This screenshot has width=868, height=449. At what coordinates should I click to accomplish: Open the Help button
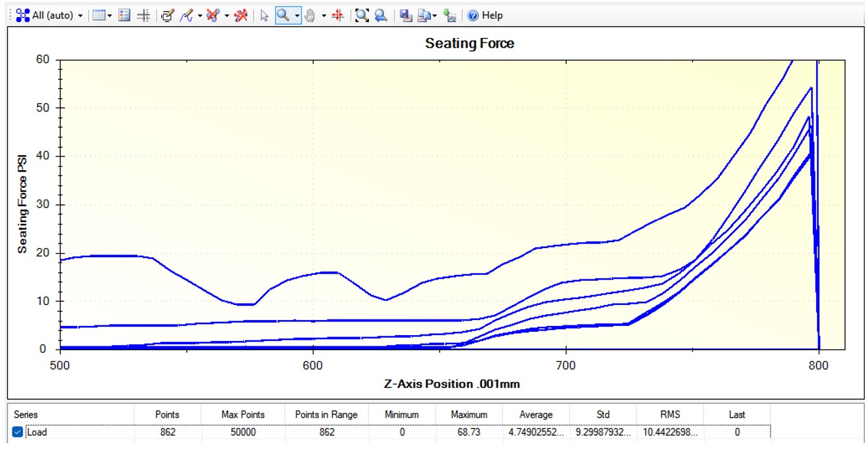coord(485,15)
